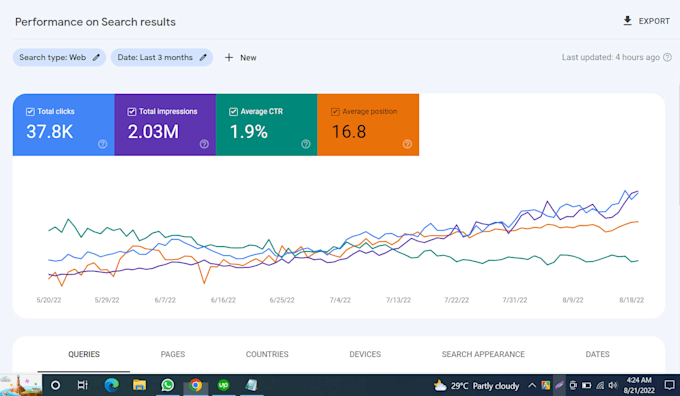This screenshot has width=680, height=396.
Task: Open Upwork app on taskbar
Action: 224,385
